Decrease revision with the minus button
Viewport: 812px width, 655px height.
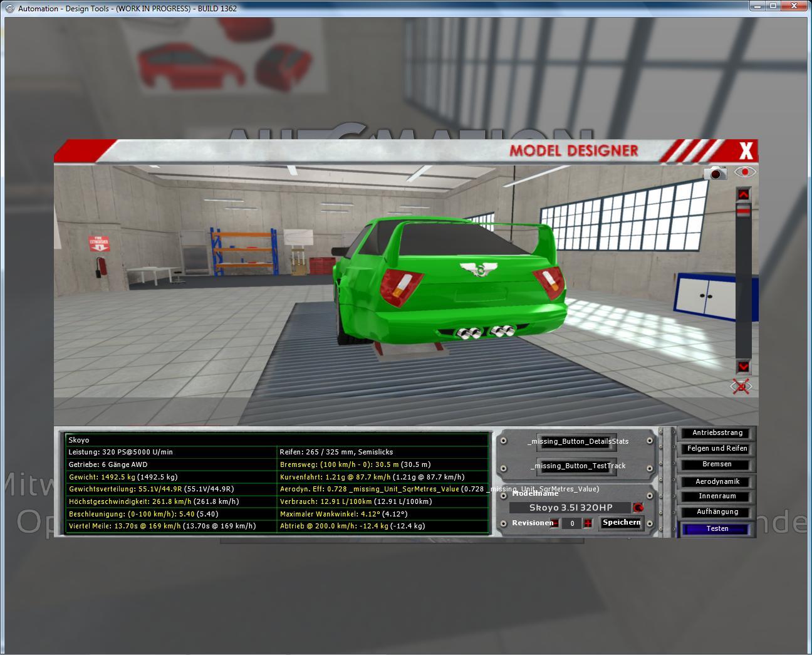555,523
